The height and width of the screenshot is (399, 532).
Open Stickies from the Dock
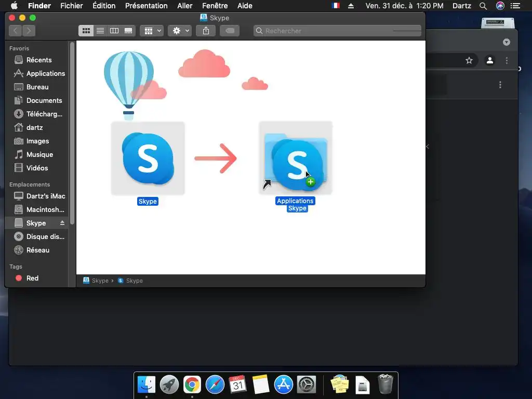pos(340,385)
